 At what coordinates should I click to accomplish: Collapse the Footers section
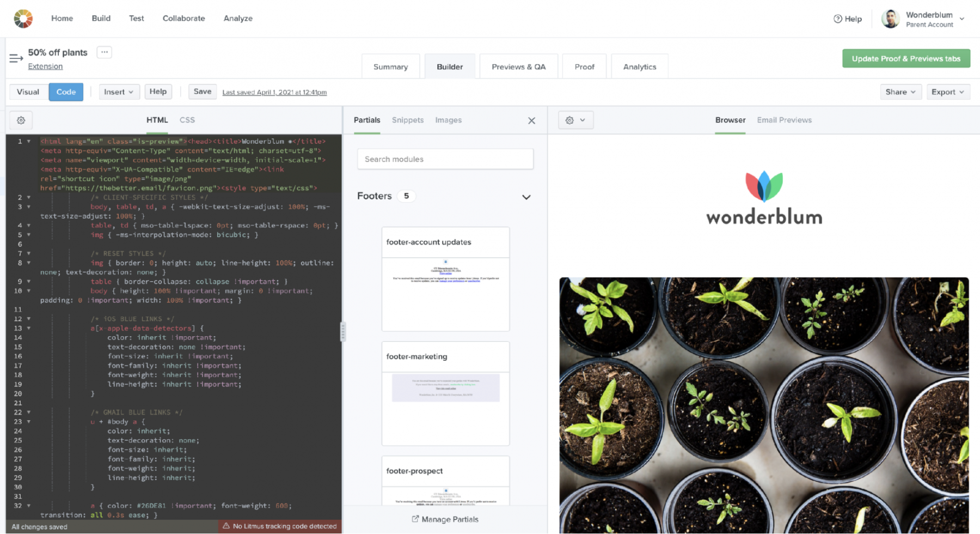coord(526,197)
